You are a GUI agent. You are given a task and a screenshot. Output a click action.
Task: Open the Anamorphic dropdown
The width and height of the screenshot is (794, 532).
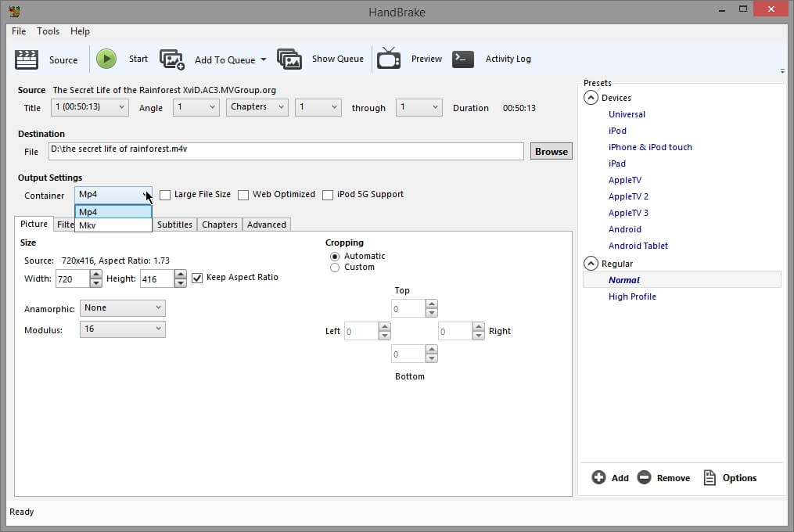pos(123,308)
